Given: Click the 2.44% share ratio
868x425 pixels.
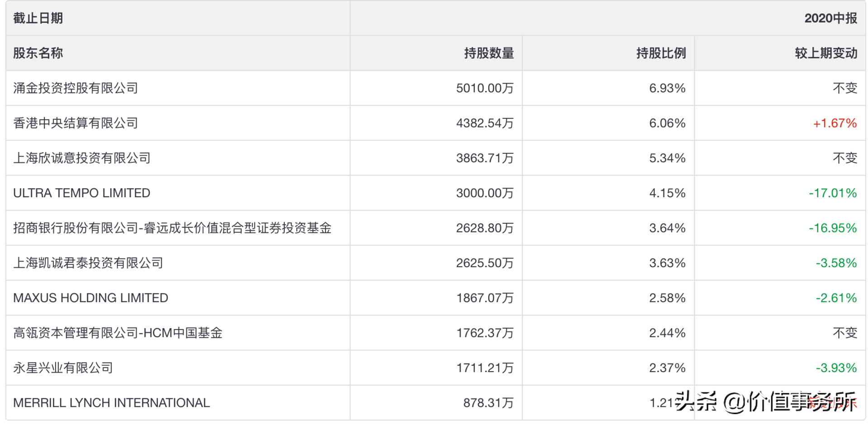Looking at the screenshot, I should click(x=667, y=333).
